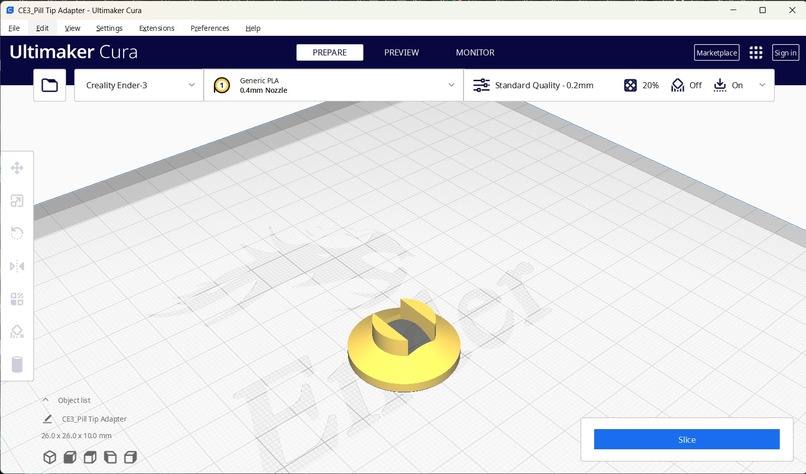Image resolution: width=806 pixels, height=474 pixels.
Task: Open the Edit menu
Action: point(43,28)
